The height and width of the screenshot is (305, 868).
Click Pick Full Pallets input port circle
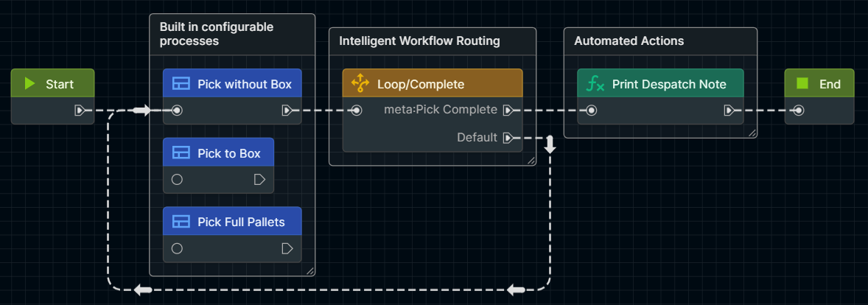177,248
